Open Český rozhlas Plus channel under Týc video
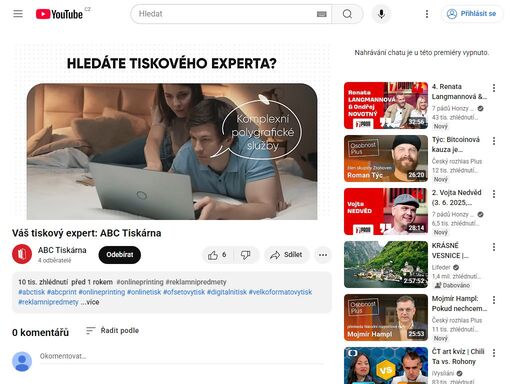 coord(457,161)
